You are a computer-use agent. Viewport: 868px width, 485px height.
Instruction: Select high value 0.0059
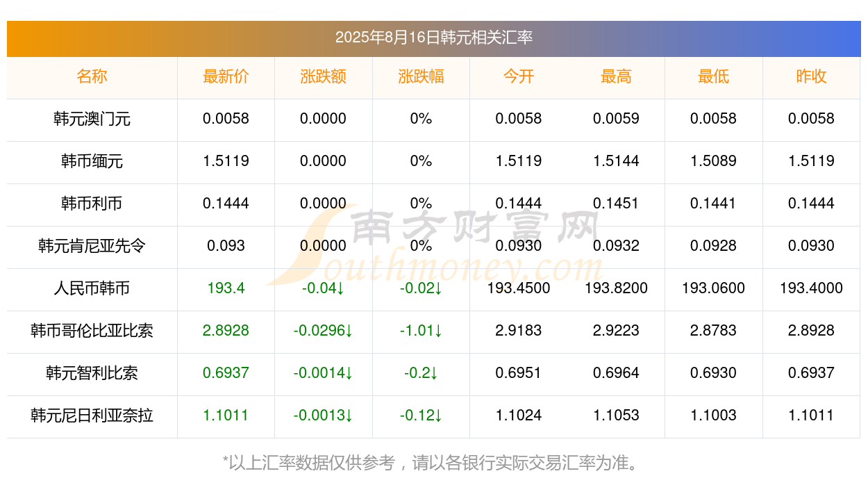616,119
